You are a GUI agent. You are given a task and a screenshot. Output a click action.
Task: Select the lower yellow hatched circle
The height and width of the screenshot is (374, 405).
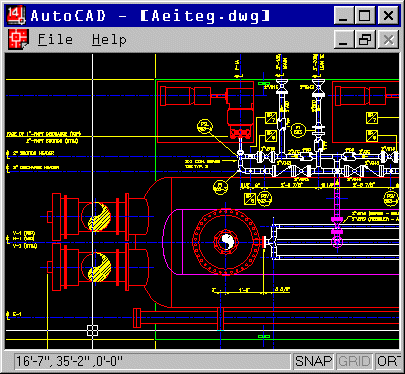(99, 267)
